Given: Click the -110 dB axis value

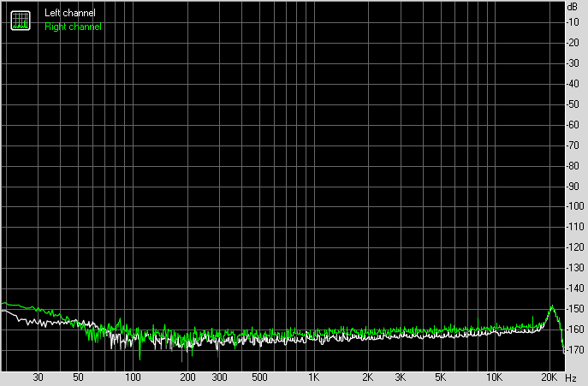Looking at the screenshot, I should coord(575,227).
